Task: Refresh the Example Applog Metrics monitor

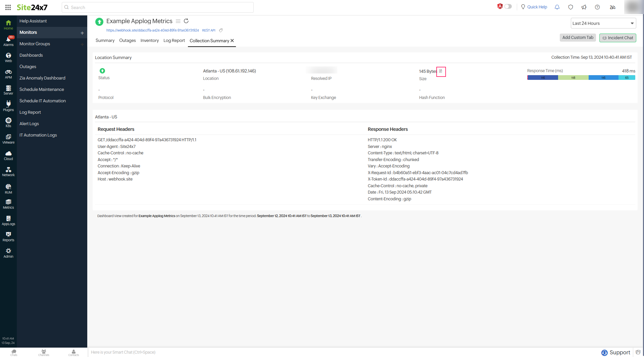Action: click(x=186, y=21)
